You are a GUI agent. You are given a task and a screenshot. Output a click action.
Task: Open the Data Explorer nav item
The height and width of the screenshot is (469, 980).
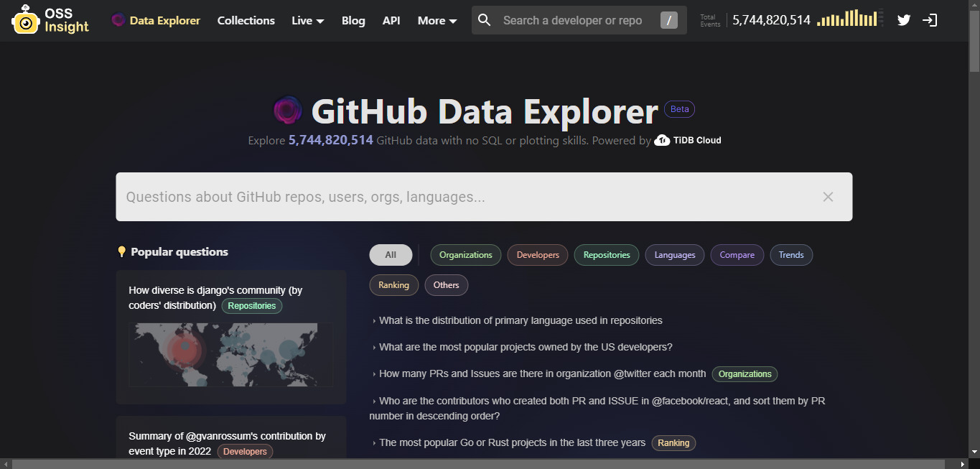[x=156, y=20]
